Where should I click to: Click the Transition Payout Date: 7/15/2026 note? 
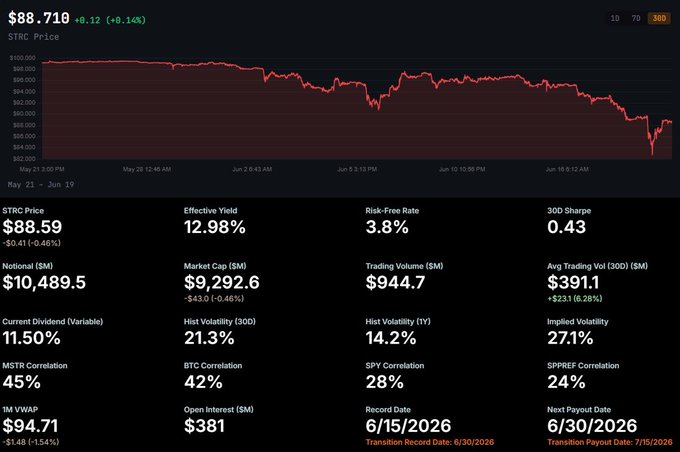tap(610, 442)
